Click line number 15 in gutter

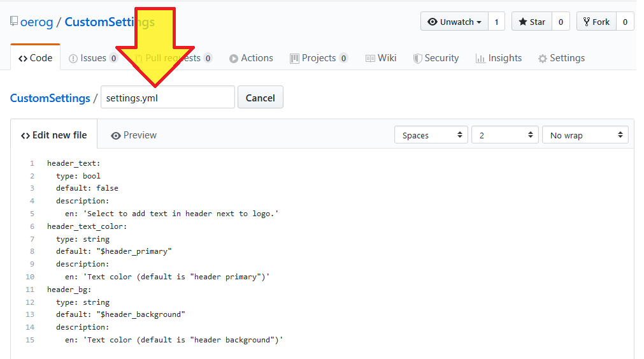[30, 340]
